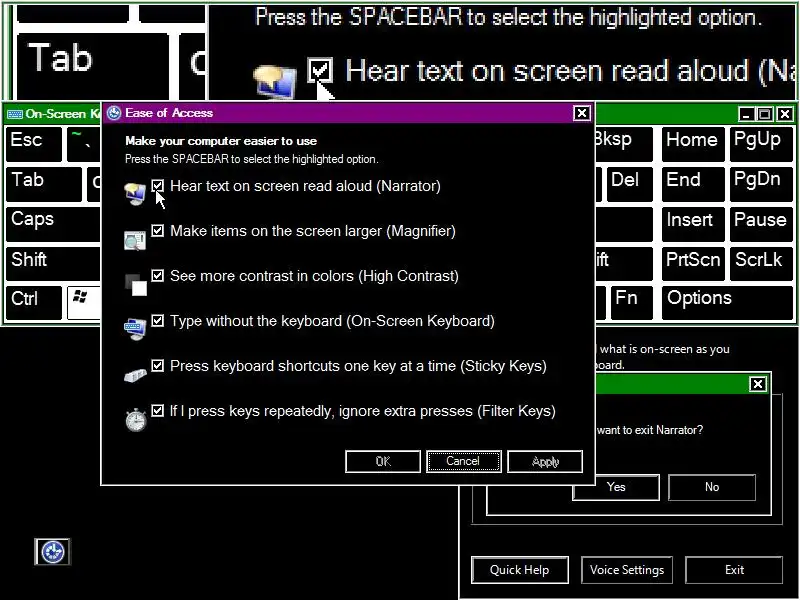Click the Magnifier icon in dialog
This screenshot has width=800, height=600.
135,240
